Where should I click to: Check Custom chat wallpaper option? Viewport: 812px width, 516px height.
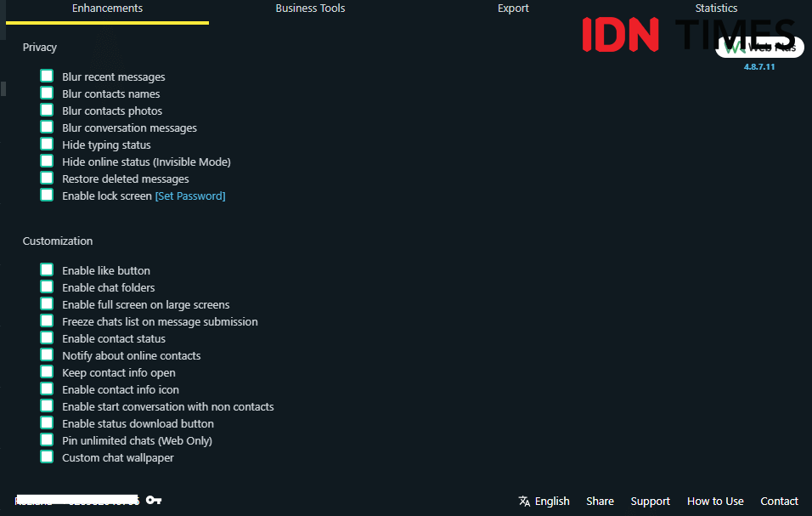coord(47,457)
